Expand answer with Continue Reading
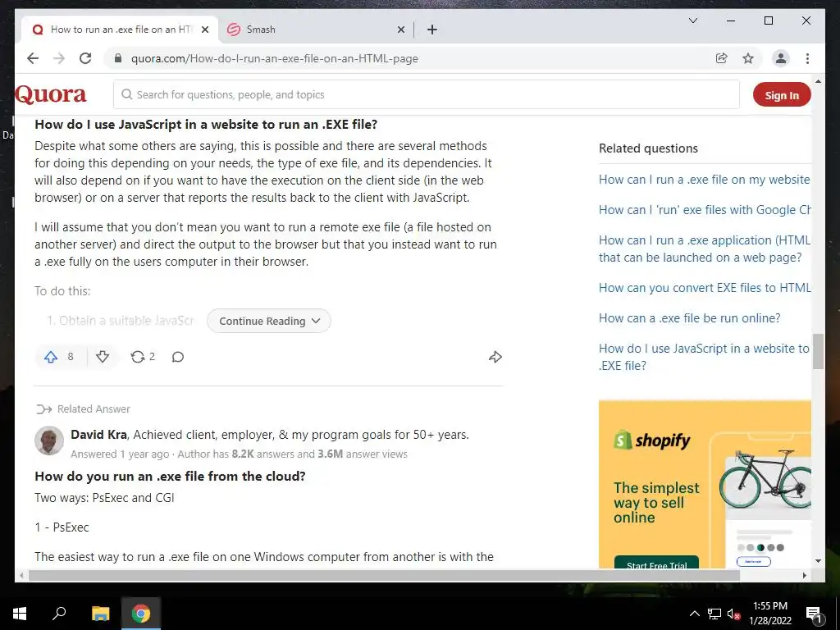The height and width of the screenshot is (630, 840). point(269,321)
